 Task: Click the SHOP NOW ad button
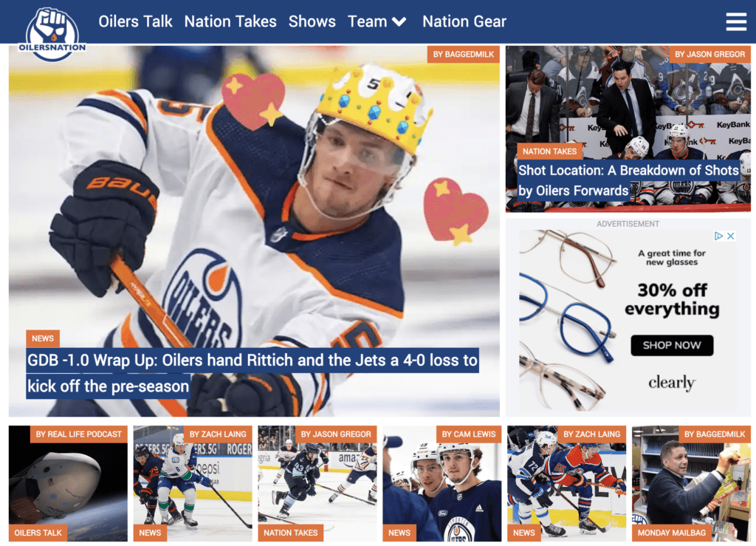coord(672,345)
